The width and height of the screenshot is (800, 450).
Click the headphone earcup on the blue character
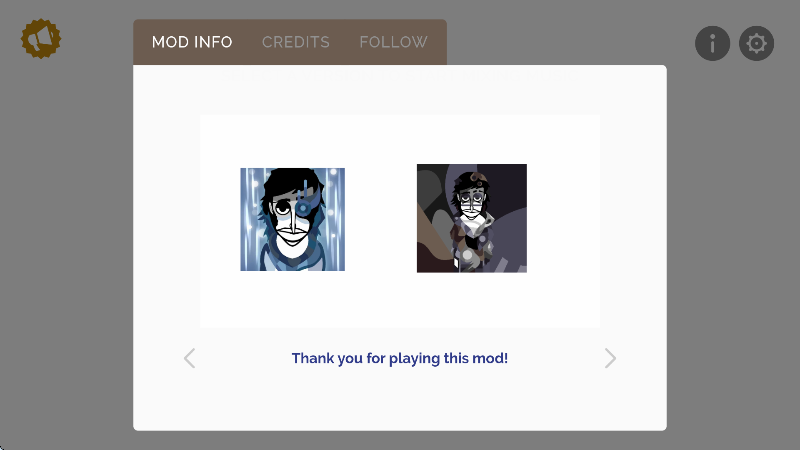click(x=304, y=208)
